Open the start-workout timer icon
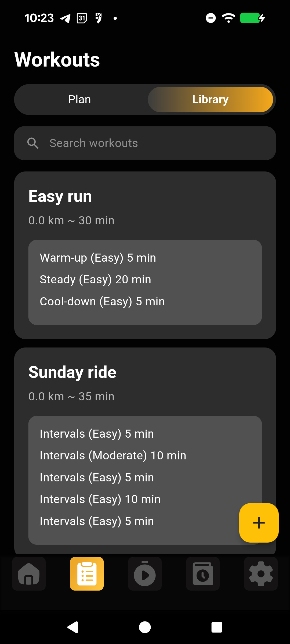Image resolution: width=290 pixels, height=644 pixels. coord(145,574)
